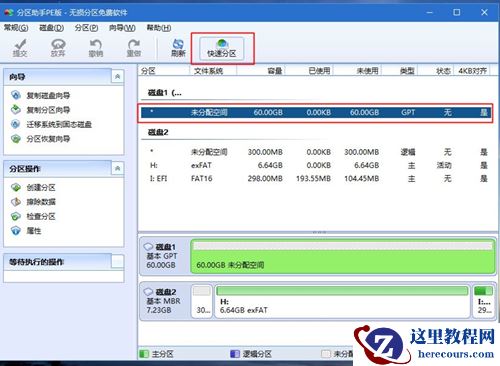The width and height of the screenshot is (500, 366).
Task: Open the 磁盘(D) menu
Action: pos(51,28)
